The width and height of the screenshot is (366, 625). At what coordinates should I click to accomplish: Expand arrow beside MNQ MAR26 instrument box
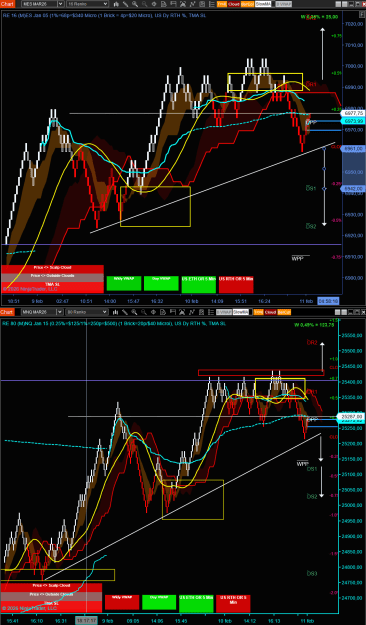coord(61,312)
